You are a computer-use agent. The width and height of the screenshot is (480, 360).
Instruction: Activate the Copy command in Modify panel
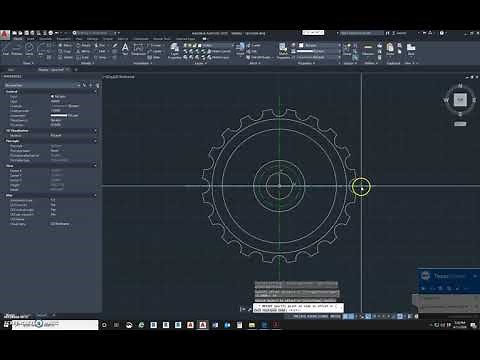(x=65, y=51)
